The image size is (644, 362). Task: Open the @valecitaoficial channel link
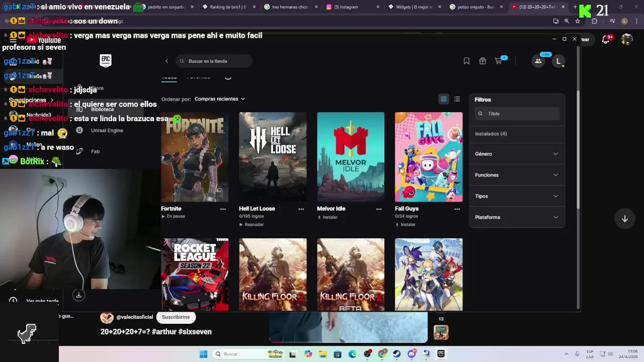tap(134, 317)
